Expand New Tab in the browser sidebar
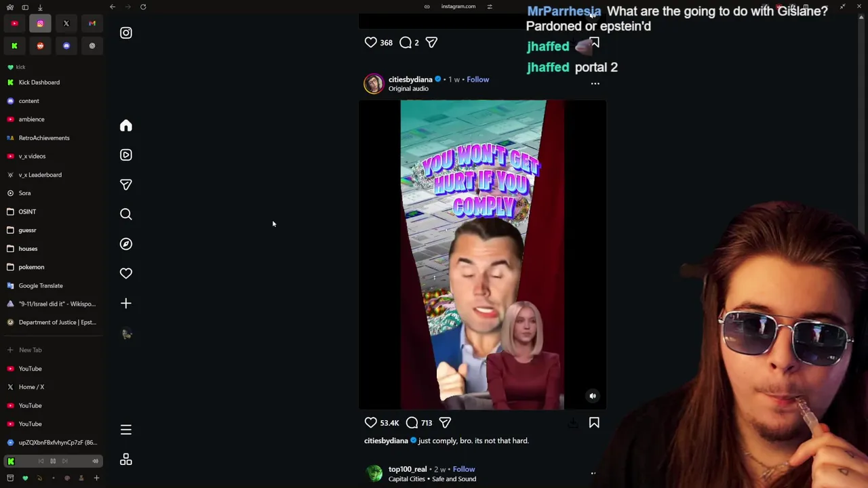This screenshot has height=488, width=868. (x=30, y=350)
